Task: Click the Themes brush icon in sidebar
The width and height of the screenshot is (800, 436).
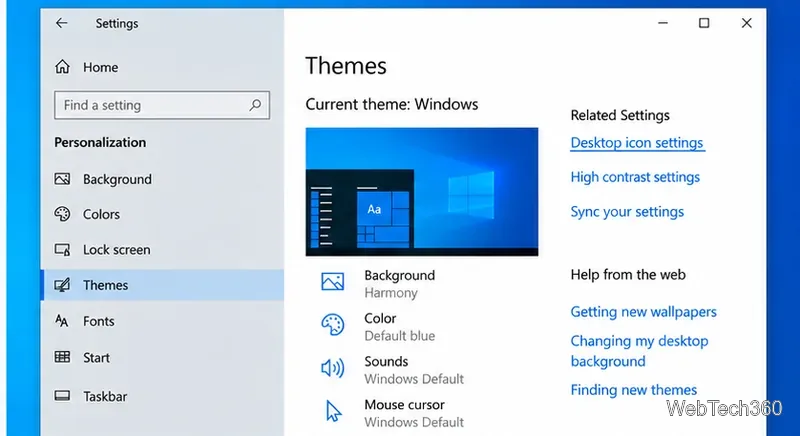Action: tap(62, 285)
